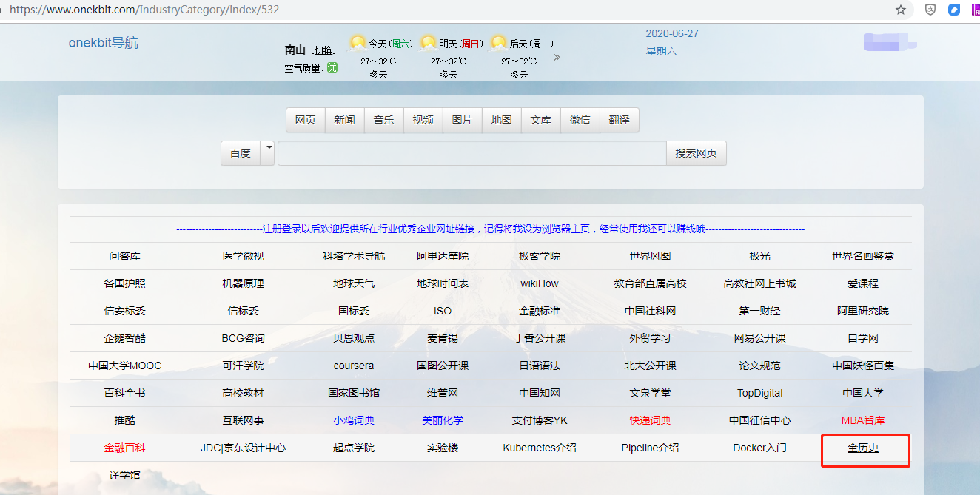This screenshot has width=980, height=495.
Task: Open the 全历史 link
Action: (862, 448)
